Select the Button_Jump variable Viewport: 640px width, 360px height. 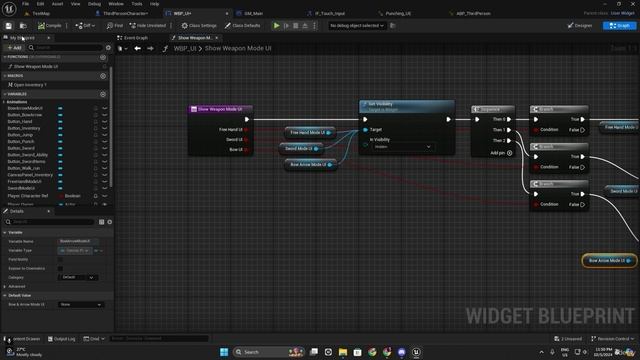point(20,135)
